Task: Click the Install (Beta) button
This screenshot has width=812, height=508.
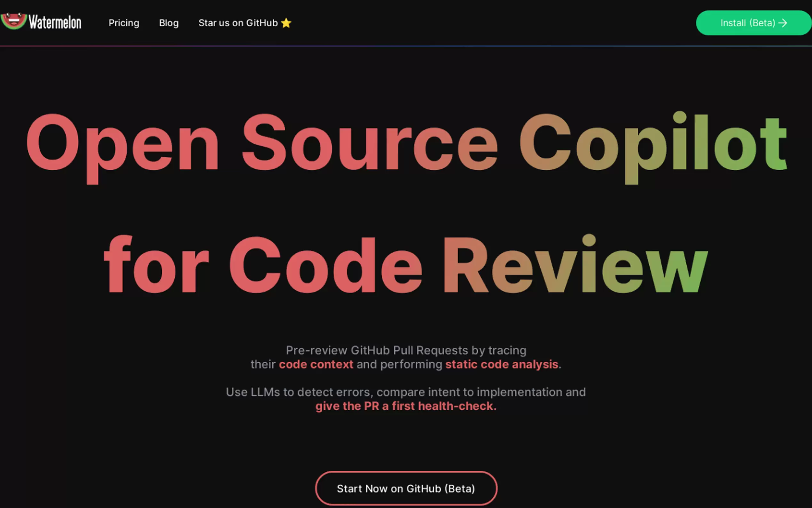Action: 753,23
